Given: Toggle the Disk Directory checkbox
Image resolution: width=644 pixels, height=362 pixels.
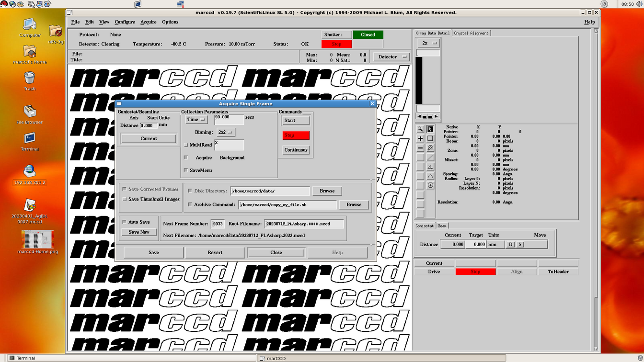Looking at the screenshot, I should point(190,191).
